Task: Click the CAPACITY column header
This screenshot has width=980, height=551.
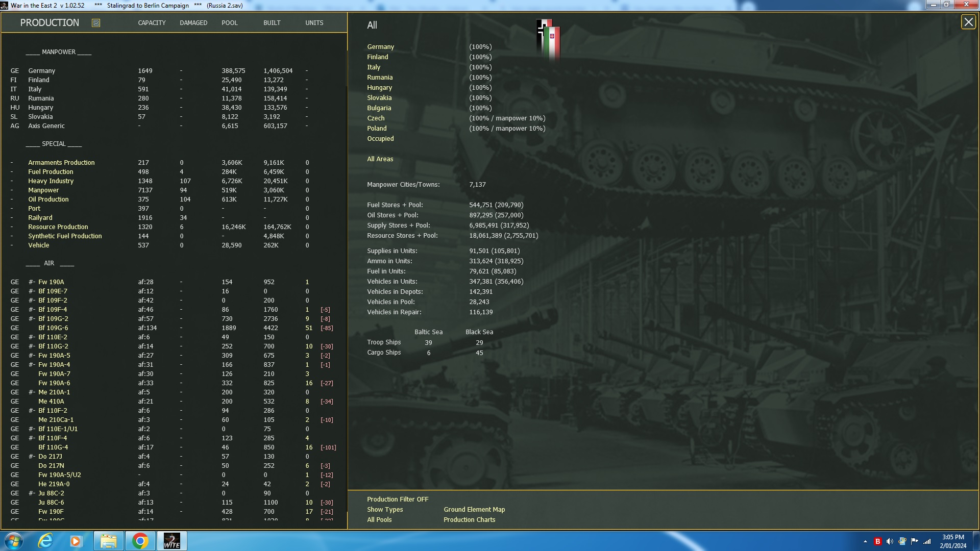Action: (152, 22)
